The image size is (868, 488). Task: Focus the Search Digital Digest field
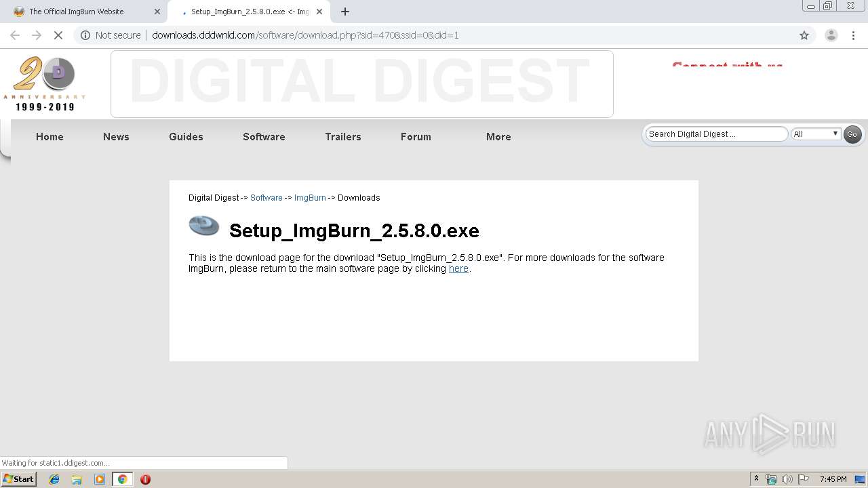pyautogui.click(x=716, y=134)
